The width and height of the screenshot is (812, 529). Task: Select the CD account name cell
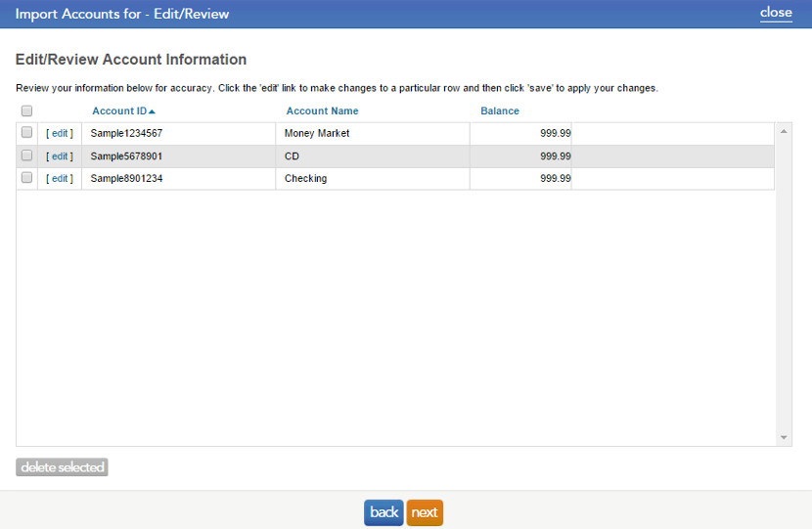[373, 156]
